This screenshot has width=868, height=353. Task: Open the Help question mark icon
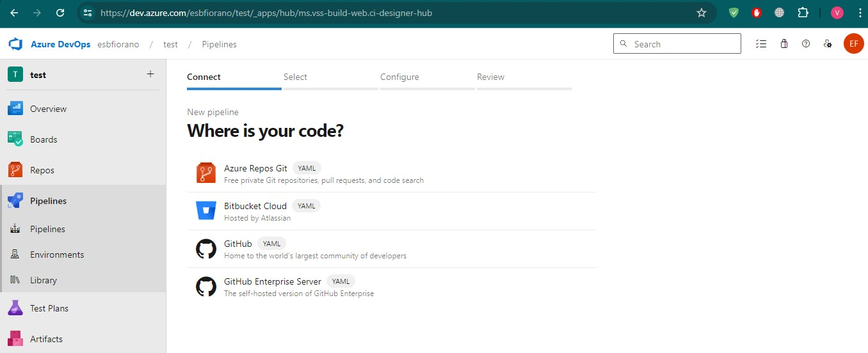(806, 44)
